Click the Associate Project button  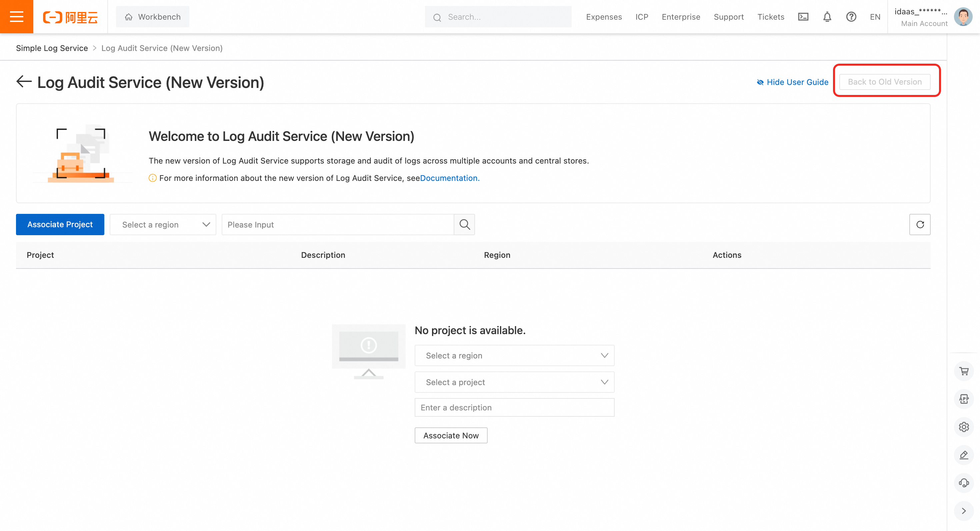click(x=60, y=225)
